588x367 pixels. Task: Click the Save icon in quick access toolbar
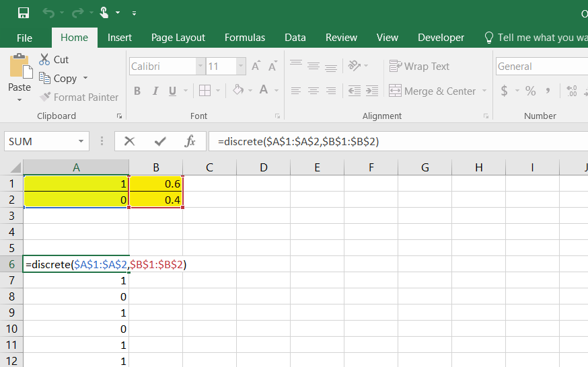click(x=24, y=13)
